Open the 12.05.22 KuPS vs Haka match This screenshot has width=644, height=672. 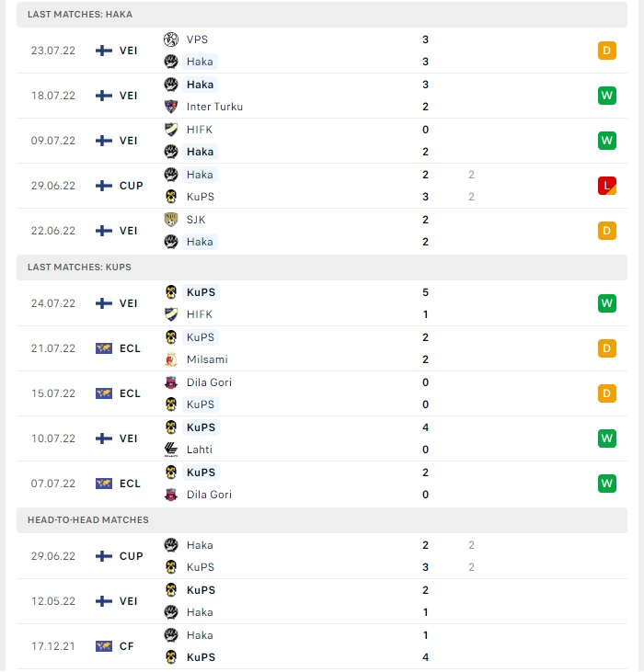tap(322, 601)
